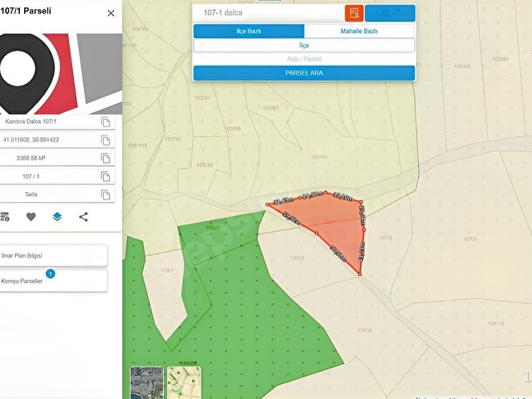Click parcel label 103/89 on map
Viewport: 532px width, 399px height.
(x=204, y=165)
